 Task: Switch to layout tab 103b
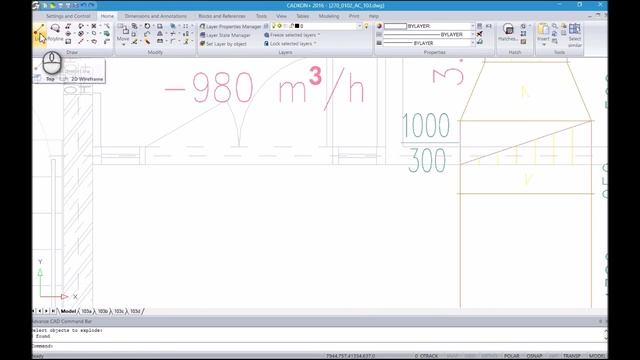point(103,311)
